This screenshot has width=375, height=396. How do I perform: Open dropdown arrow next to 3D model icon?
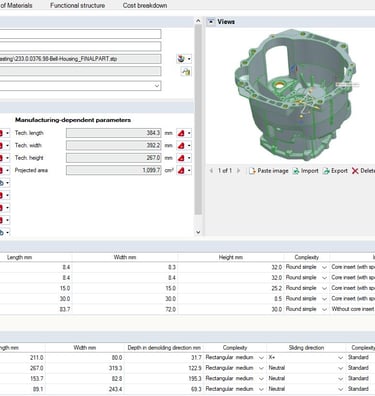[189, 59]
